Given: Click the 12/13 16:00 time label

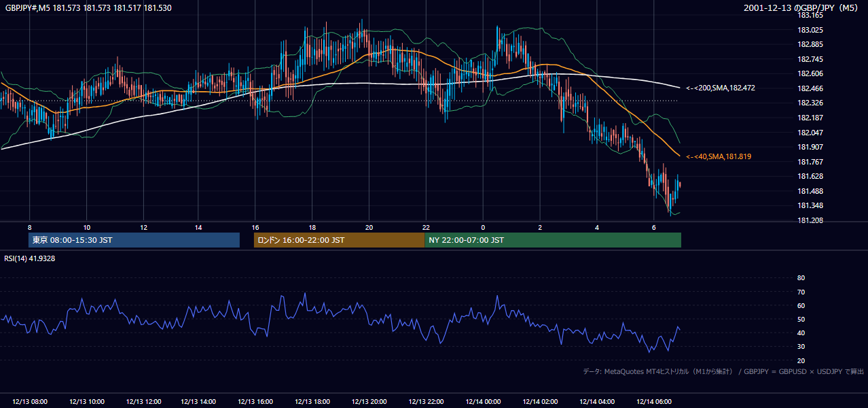Looking at the screenshot, I should pos(256,402).
